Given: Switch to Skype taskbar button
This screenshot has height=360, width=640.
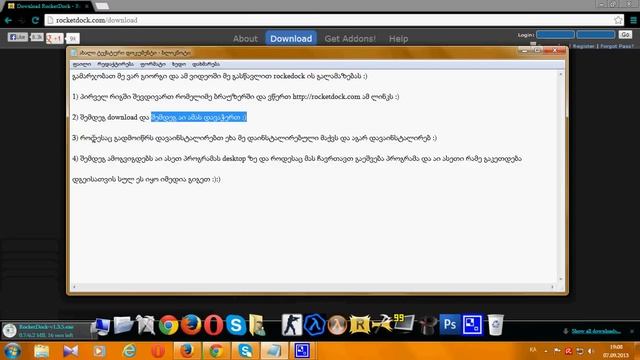Looking at the screenshot, I should [245, 351].
